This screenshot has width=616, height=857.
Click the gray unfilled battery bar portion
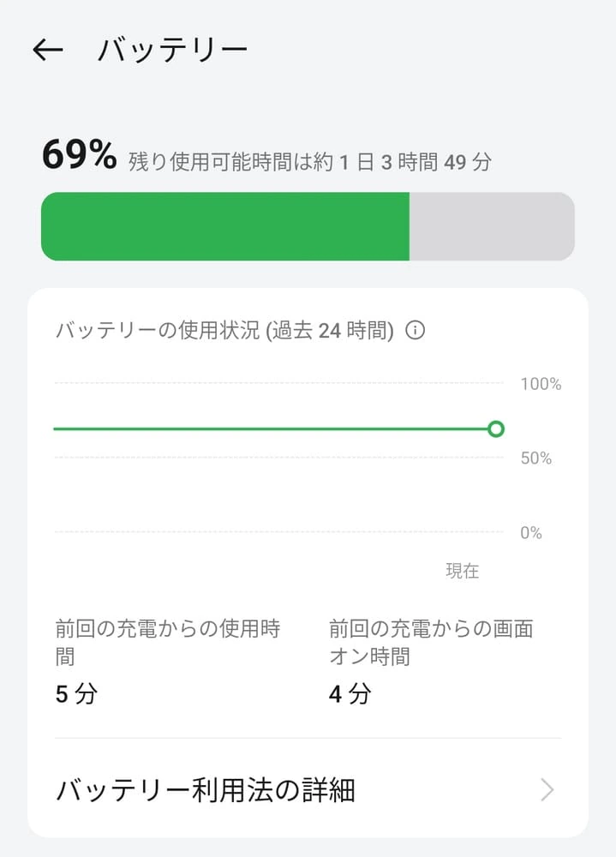tap(492, 226)
